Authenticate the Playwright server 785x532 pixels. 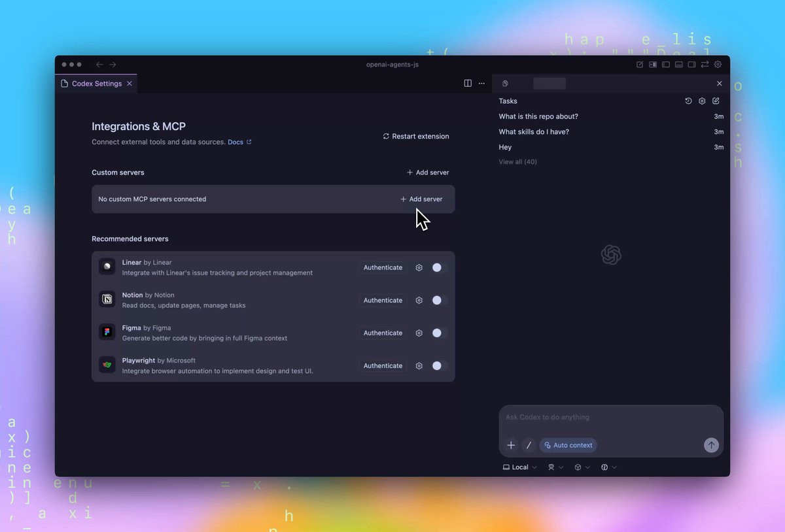[383, 365]
